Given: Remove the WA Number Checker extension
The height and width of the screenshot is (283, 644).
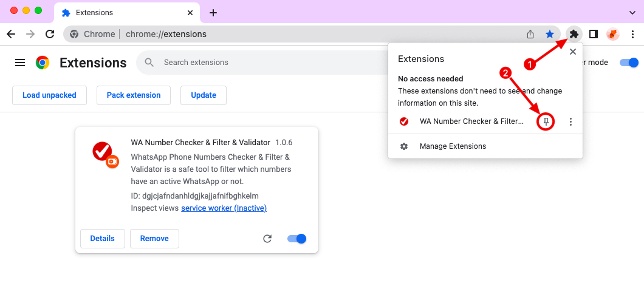Looking at the screenshot, I should pyautogui.click(x=154, y=239).
